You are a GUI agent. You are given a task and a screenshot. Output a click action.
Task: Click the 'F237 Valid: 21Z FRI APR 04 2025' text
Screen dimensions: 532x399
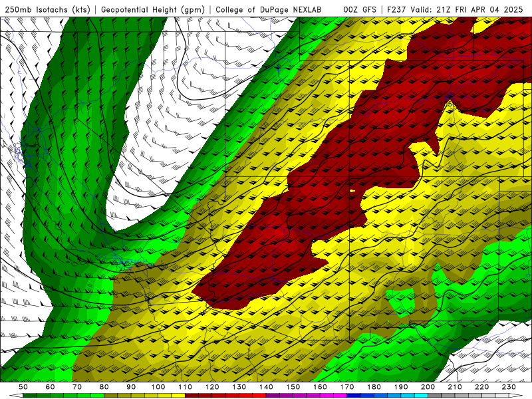[x=455, y=9]
